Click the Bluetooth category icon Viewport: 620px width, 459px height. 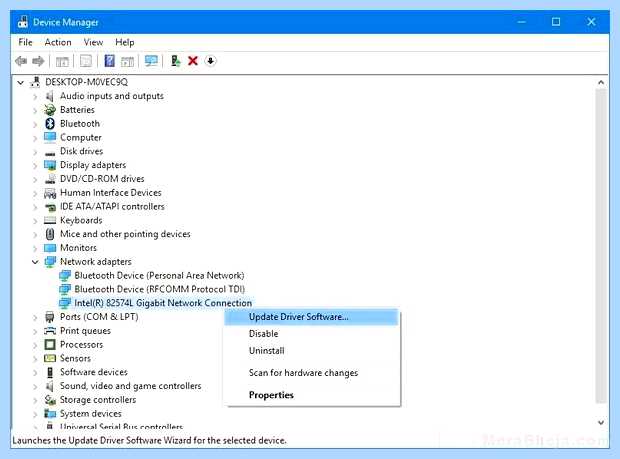tap(50, 124)
